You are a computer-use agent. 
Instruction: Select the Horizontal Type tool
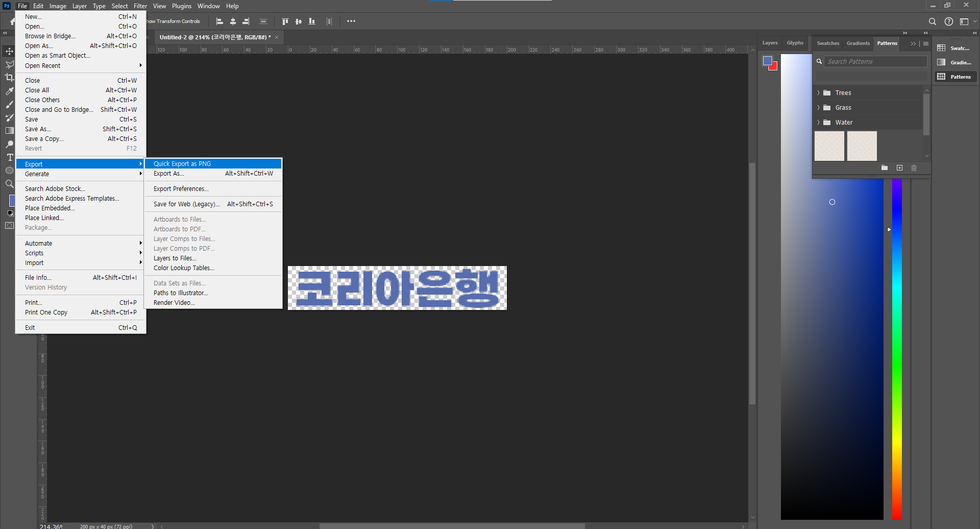pyautogui.click(x=9, y=157)
